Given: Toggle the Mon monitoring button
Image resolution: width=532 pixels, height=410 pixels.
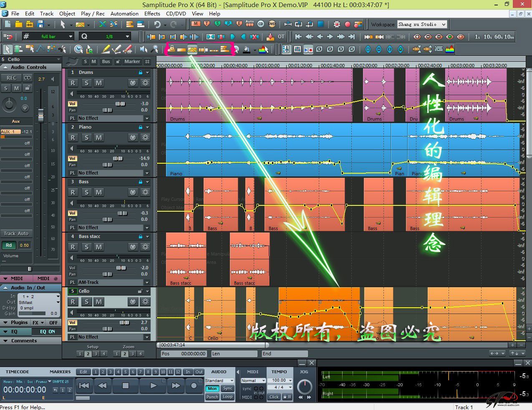Looking at the screenshot, I should click(212, 388).
